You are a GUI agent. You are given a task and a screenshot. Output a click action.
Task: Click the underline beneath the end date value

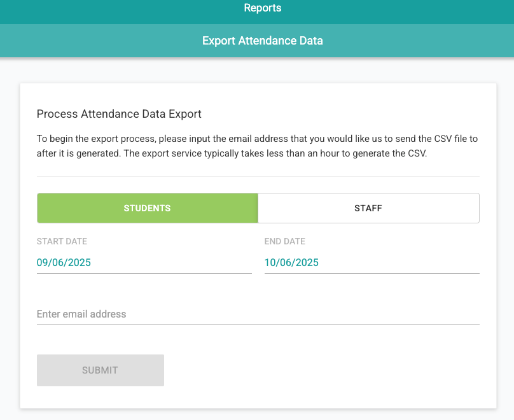coord(372,273)
